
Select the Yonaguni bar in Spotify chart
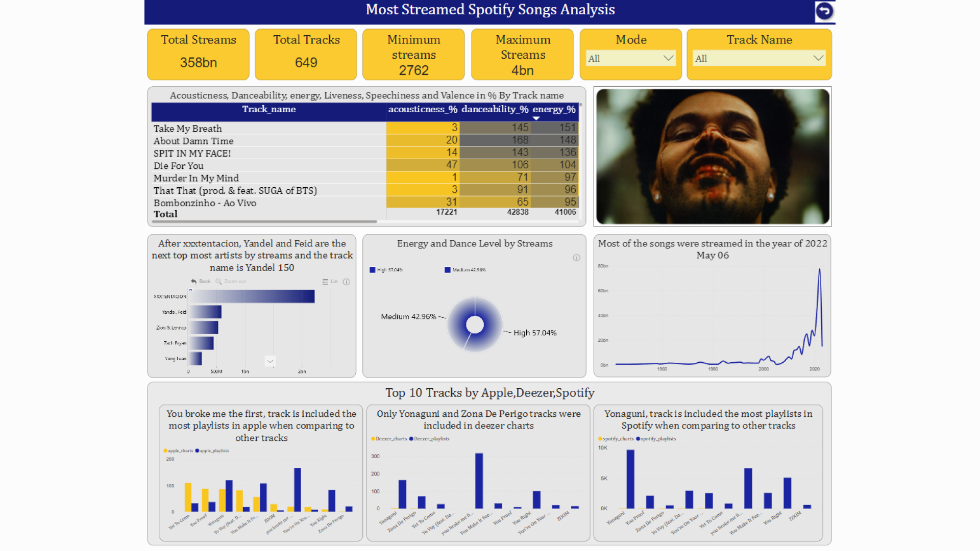(630, 479)
